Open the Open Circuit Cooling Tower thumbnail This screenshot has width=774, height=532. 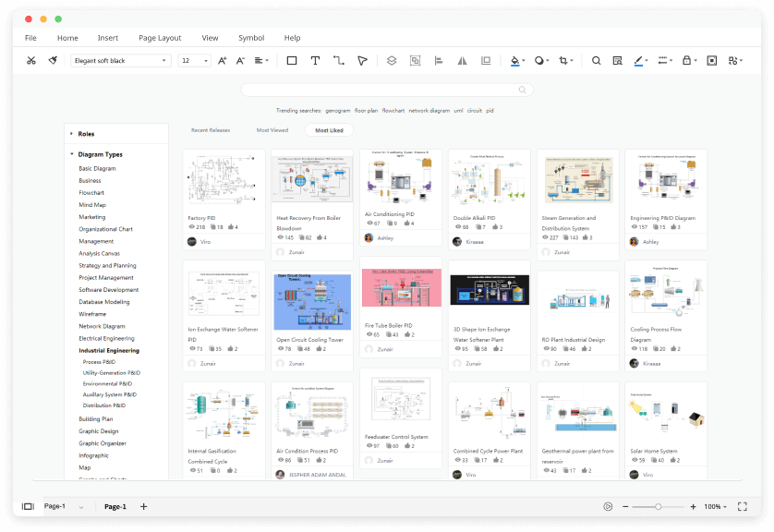(x=312, y=301)
